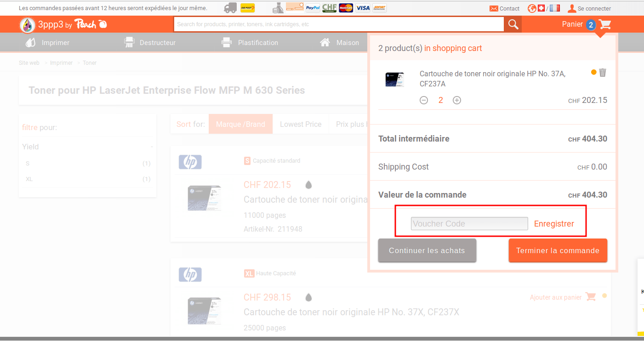Increase cartridge quantity with the plus control

[456, 100]
